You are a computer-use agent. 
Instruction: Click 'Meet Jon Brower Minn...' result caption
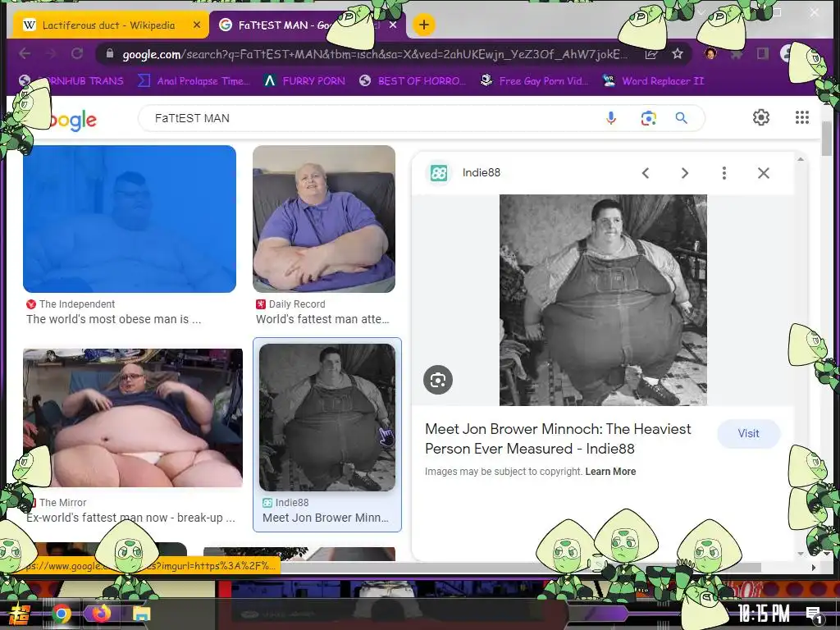tap(325, 518)
